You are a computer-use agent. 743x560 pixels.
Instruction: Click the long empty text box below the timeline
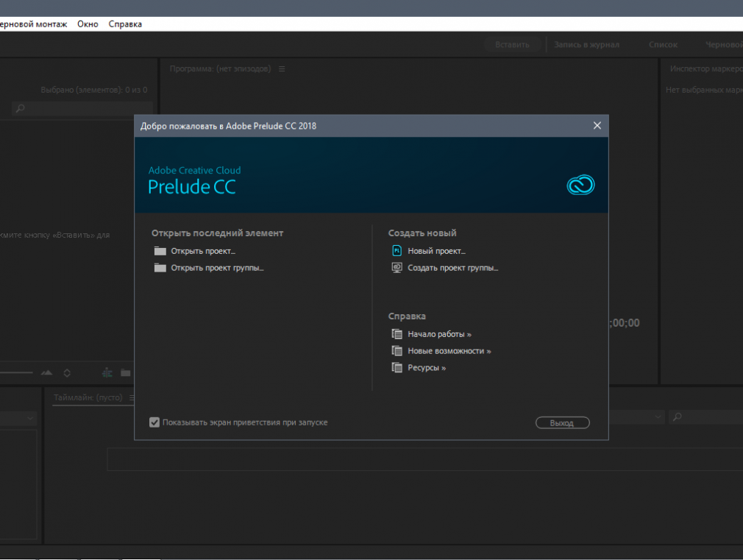(x=425, y=459)
